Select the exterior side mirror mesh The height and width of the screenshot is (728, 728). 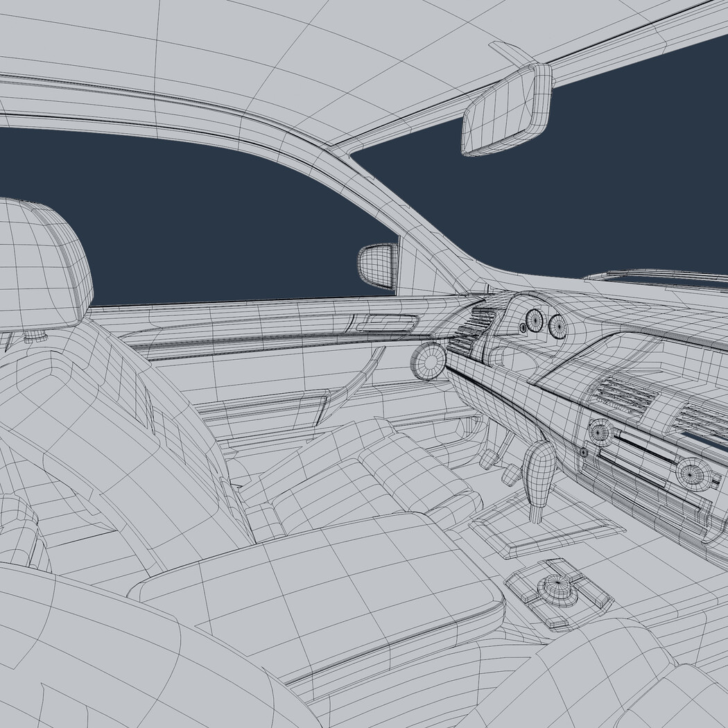coord(377,266)
